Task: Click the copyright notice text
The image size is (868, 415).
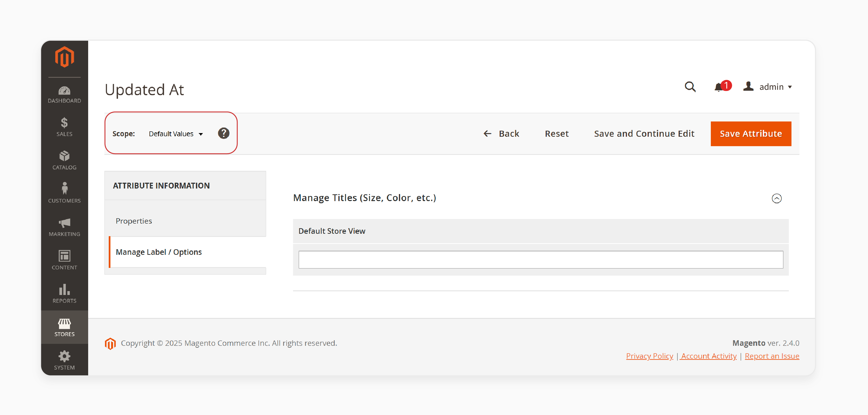Action: click(229, 343)
